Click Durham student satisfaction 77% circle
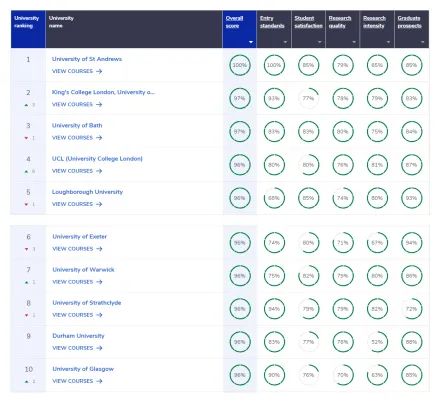Image resolution: width=440 pixels, height=403 pixels. point(308,342)
